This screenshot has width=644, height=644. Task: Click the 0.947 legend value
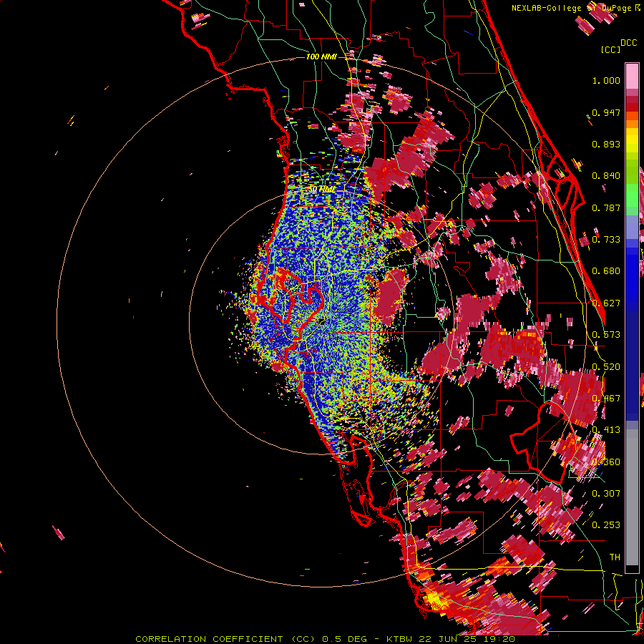(606, 112)
